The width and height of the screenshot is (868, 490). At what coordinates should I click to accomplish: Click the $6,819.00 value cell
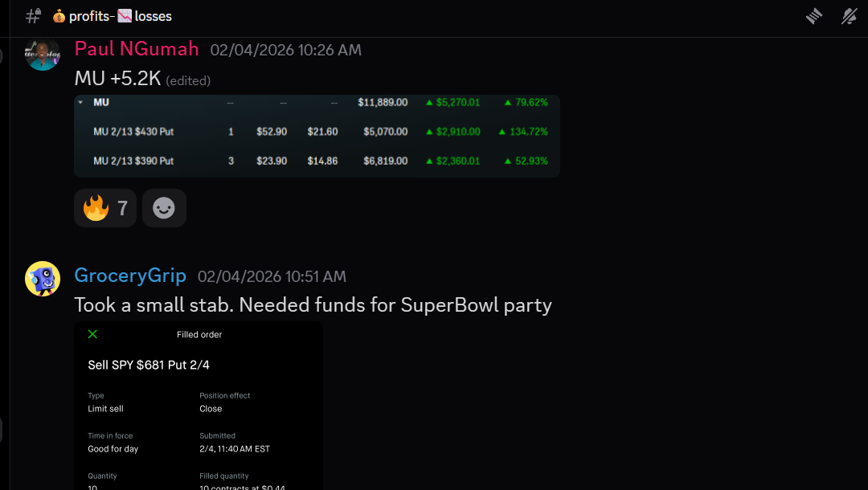tap(385, 161)
